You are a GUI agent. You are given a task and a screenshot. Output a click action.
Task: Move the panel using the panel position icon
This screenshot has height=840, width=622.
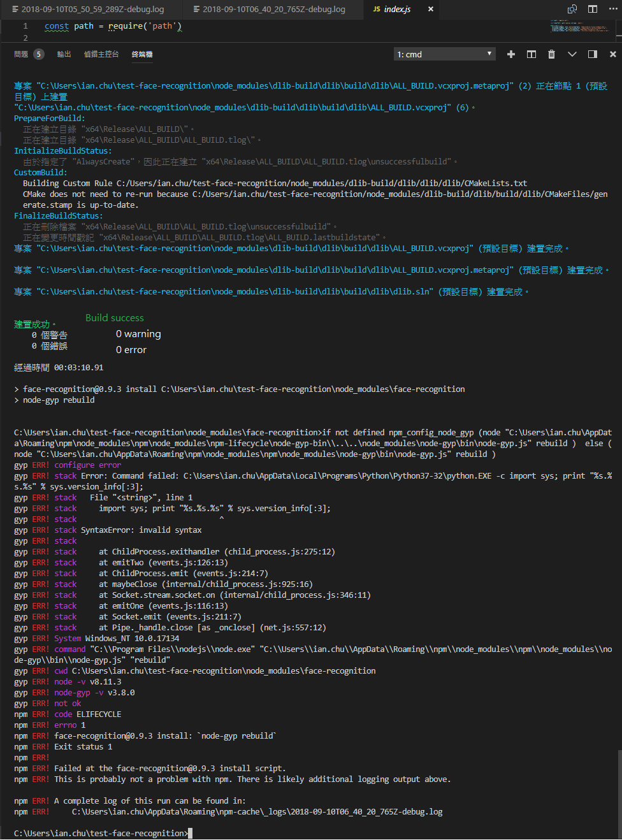click(593, 54)
